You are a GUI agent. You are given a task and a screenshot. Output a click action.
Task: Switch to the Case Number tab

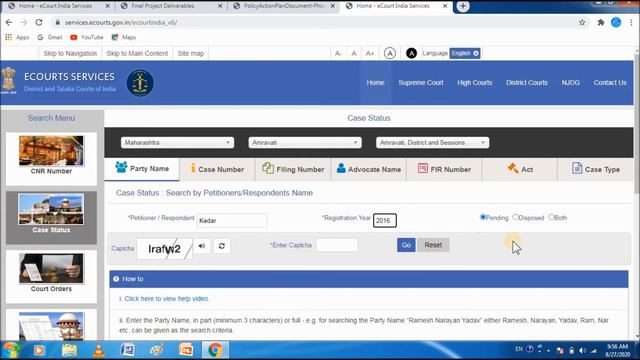click(x=217, y=169)
